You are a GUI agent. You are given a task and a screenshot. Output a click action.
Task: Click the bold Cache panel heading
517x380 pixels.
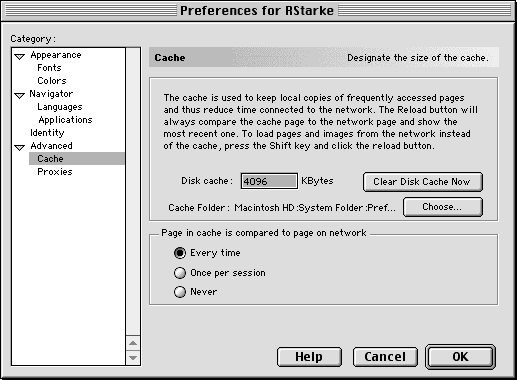click(x=170, y=58)
